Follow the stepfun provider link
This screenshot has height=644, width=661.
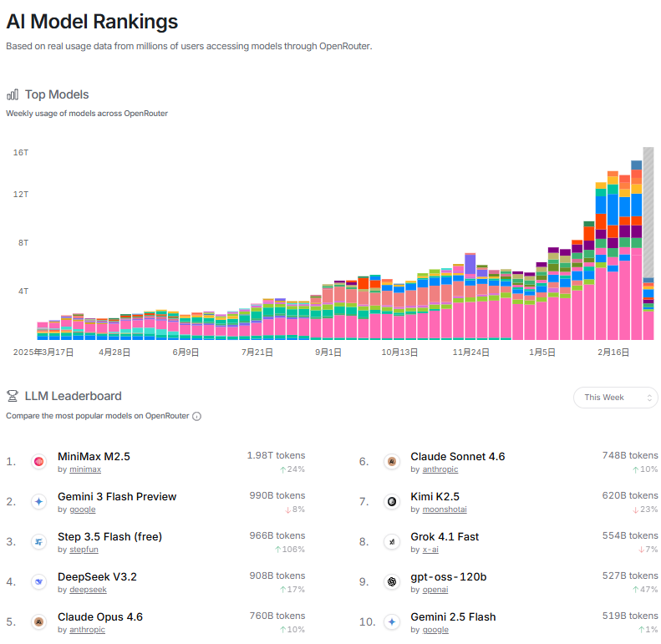tap(83, 550)
